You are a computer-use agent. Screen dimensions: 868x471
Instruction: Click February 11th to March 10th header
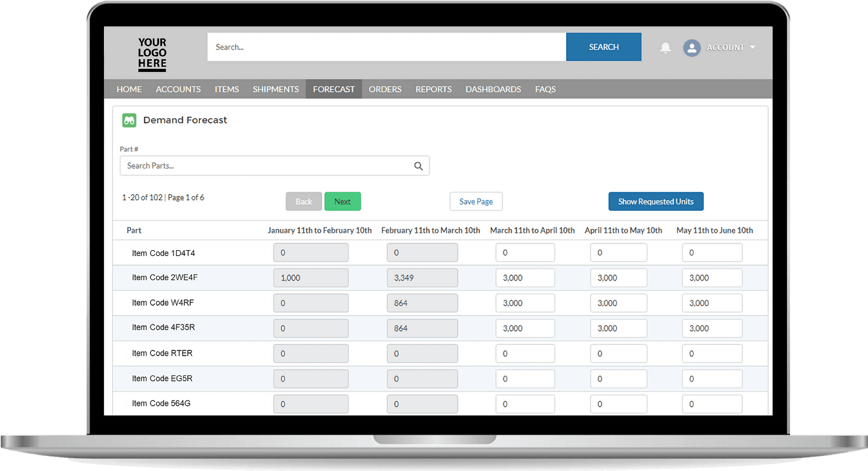click(x=430, y=231)
